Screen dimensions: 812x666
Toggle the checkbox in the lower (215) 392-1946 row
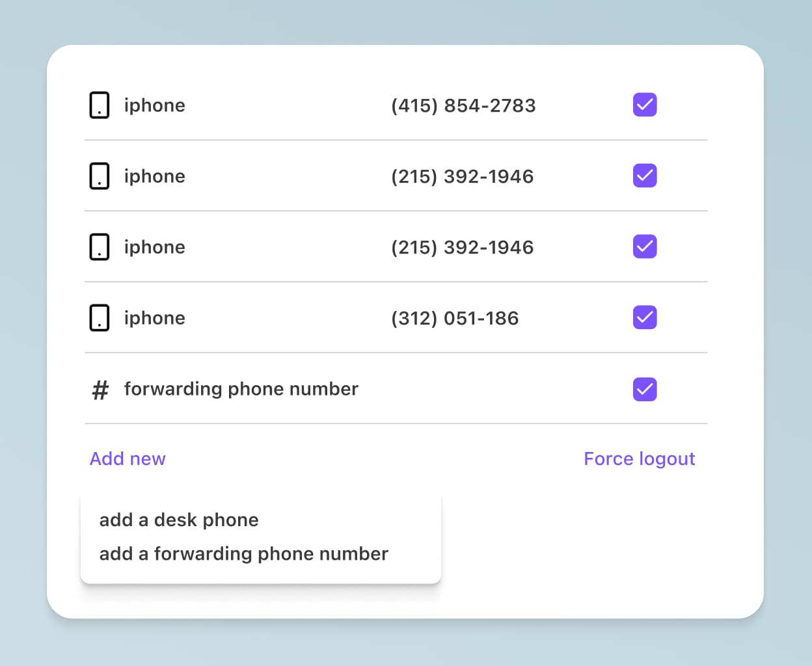click(x=645, y=246)
